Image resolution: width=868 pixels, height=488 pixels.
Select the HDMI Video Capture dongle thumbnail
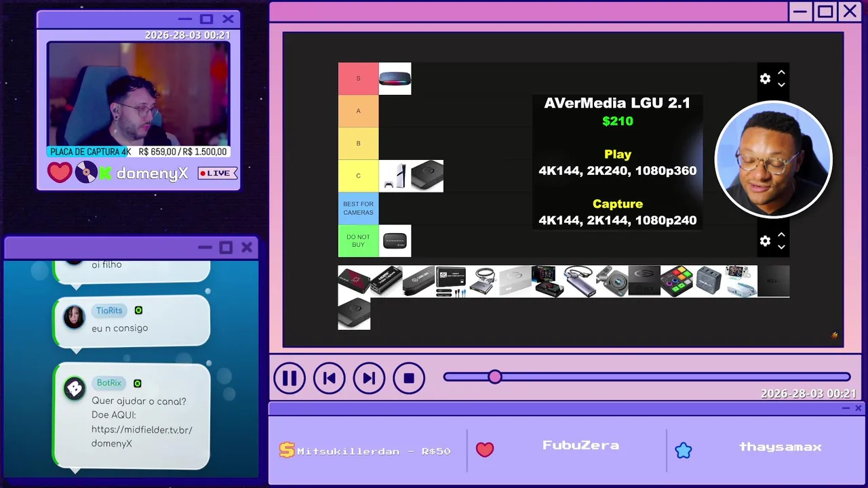pos(387,281)
